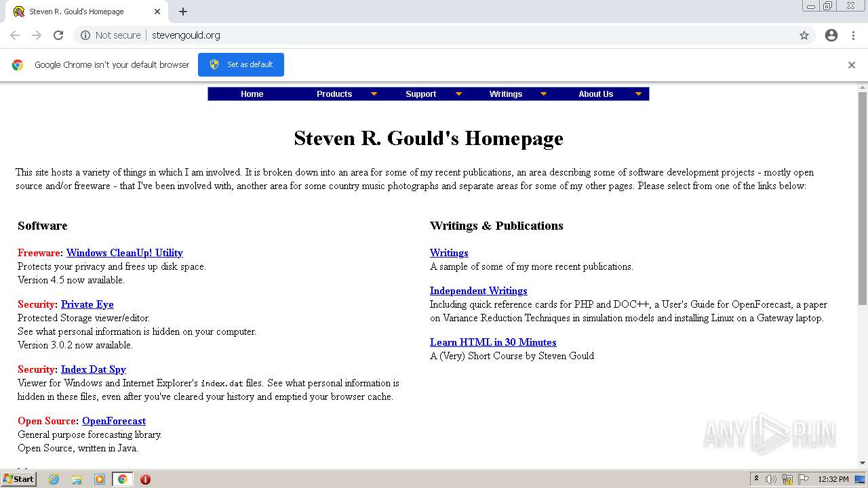Click Set as default button
Screen dimensions: 868x488
coord(241,64)
